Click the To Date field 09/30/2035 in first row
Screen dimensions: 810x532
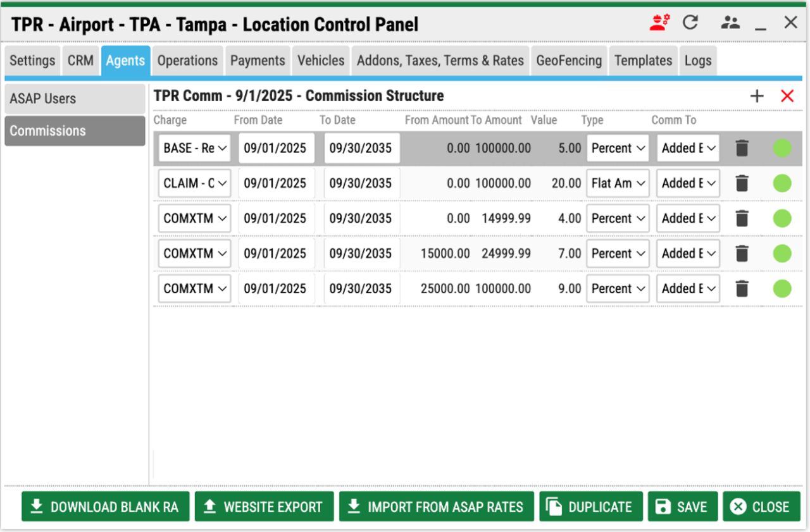click(361, 149)
